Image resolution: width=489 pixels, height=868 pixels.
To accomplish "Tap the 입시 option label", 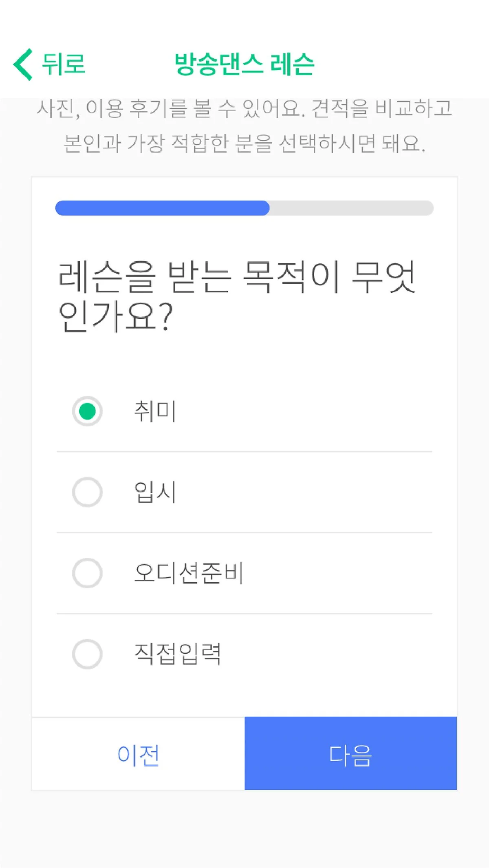I will tap(155, 492).
